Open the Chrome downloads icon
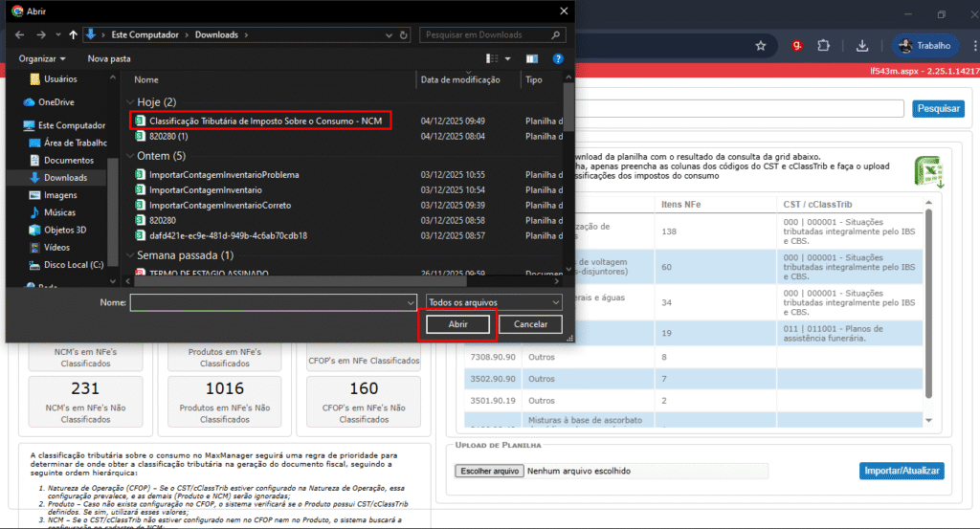 tap(862, 45)
